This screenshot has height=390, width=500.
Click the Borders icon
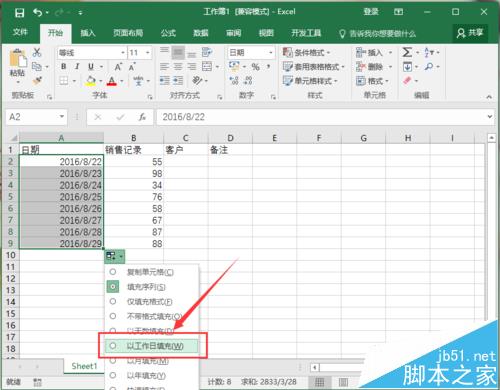pyautogui.click(x=63, y=81)
